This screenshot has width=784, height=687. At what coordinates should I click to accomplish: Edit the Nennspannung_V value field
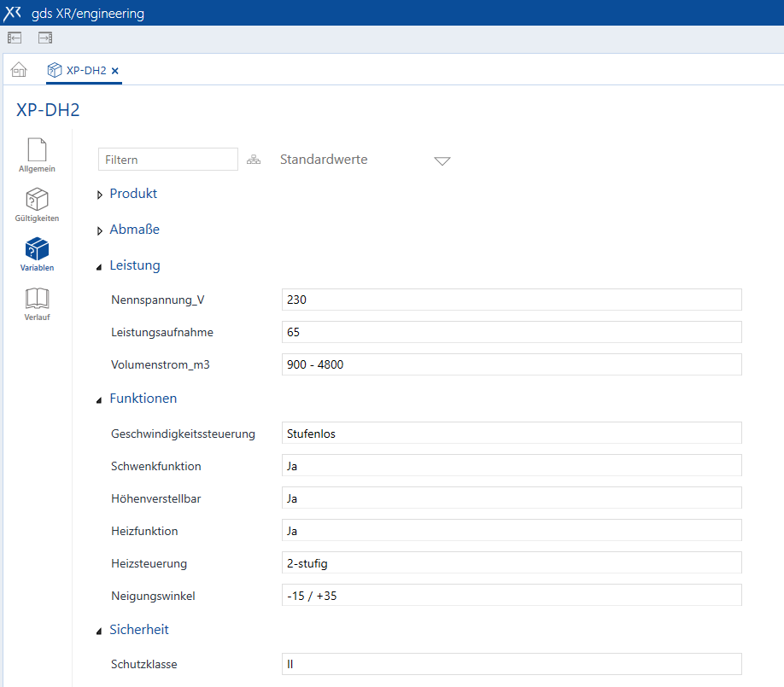pos(511,300)
